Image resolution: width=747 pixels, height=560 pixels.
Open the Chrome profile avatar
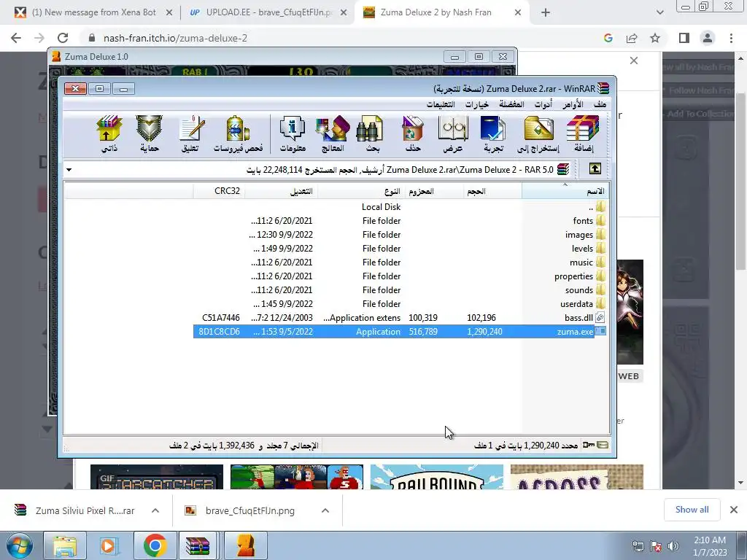[708, 38]
